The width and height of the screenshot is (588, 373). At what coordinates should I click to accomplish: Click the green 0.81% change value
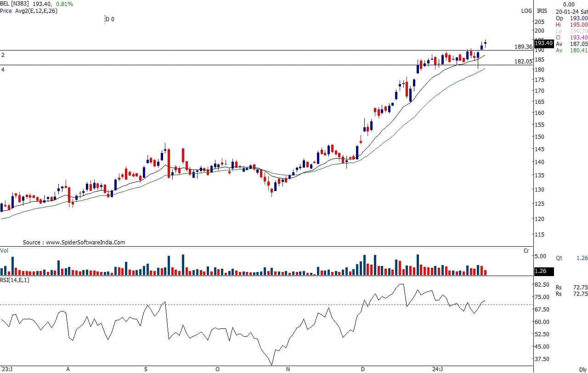click(x=64, y=4)
